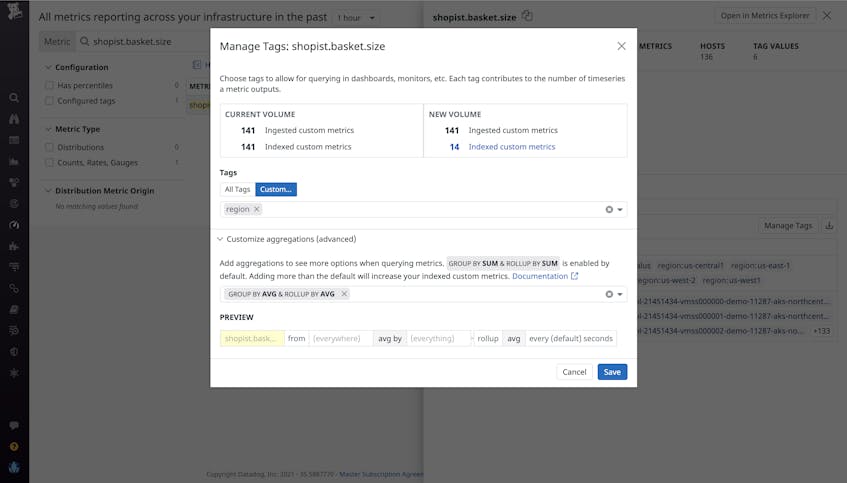Clear the aggregations selection field icon
Screen dimensions: 847x483
point(609,294)
